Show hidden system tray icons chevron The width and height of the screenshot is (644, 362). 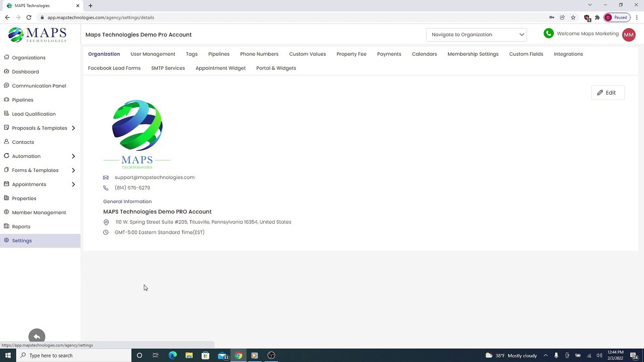click(x=545, y=355)
